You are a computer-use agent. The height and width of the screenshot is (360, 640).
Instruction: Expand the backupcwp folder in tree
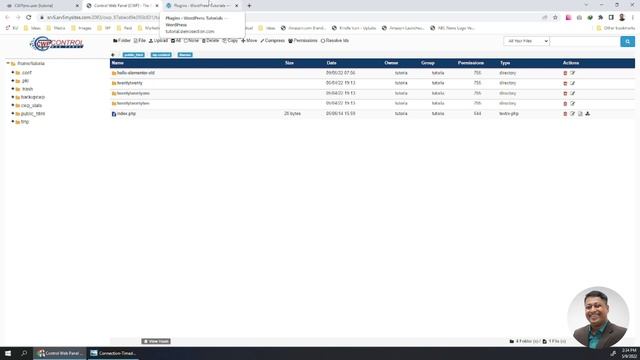[x=13, y=97]
